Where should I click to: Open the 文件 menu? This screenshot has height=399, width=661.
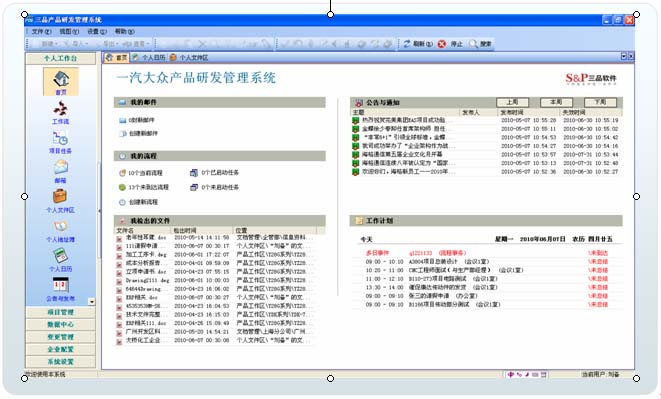click(x=41, y=32)
